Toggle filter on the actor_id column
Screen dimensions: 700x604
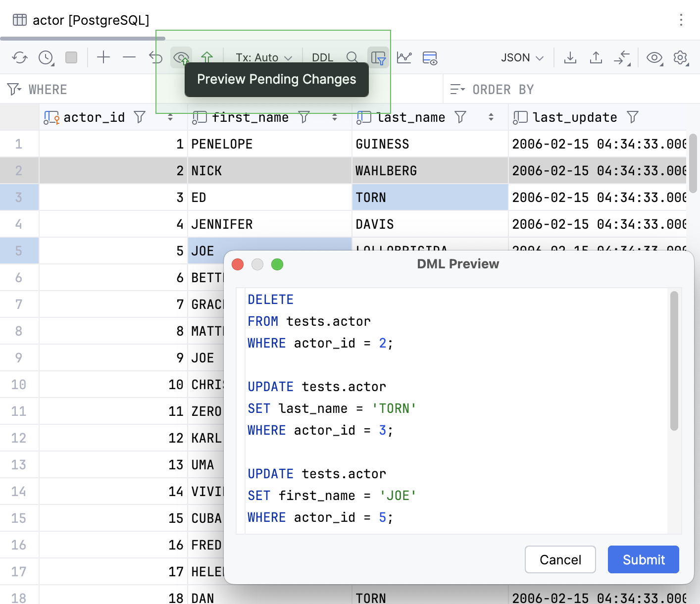click(x=139, y=117)
